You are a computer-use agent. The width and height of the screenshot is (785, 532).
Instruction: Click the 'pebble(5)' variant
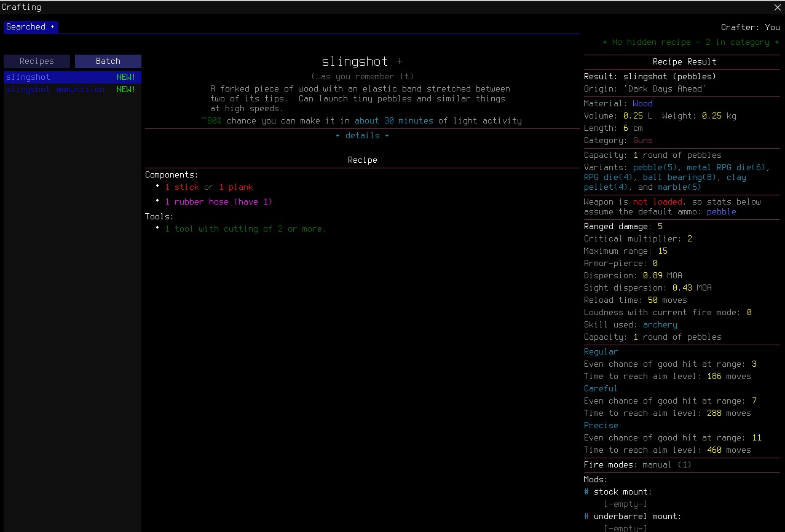point(655,168)
